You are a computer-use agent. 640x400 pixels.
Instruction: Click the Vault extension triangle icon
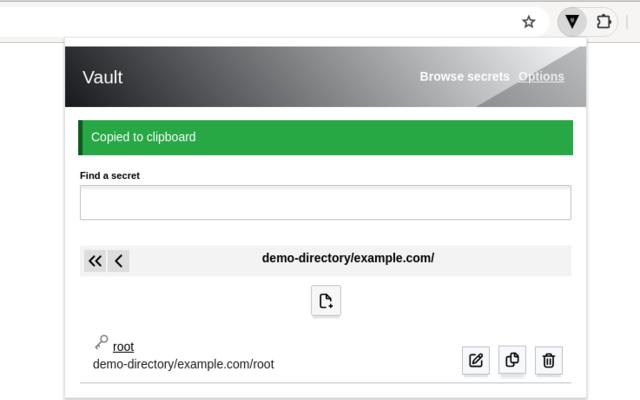pyautogui.click(x=572, y=22)
